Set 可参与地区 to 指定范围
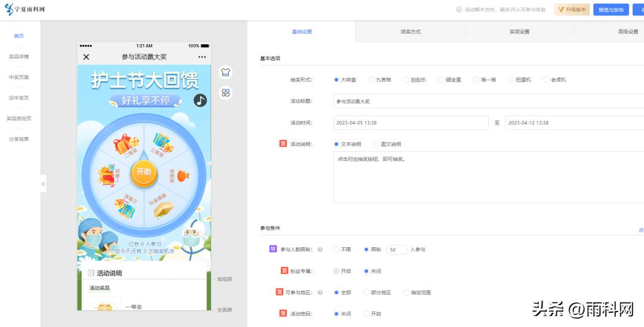 click(407, 292)
